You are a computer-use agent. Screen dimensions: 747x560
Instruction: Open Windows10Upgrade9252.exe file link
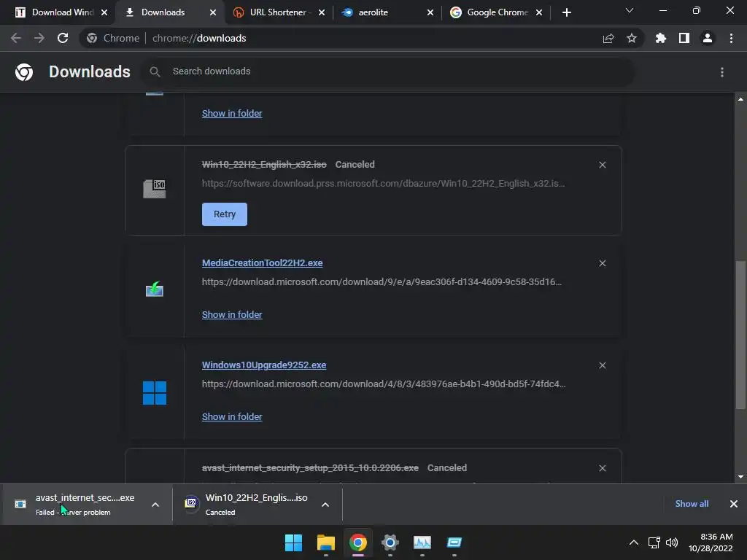pos(264,365)
